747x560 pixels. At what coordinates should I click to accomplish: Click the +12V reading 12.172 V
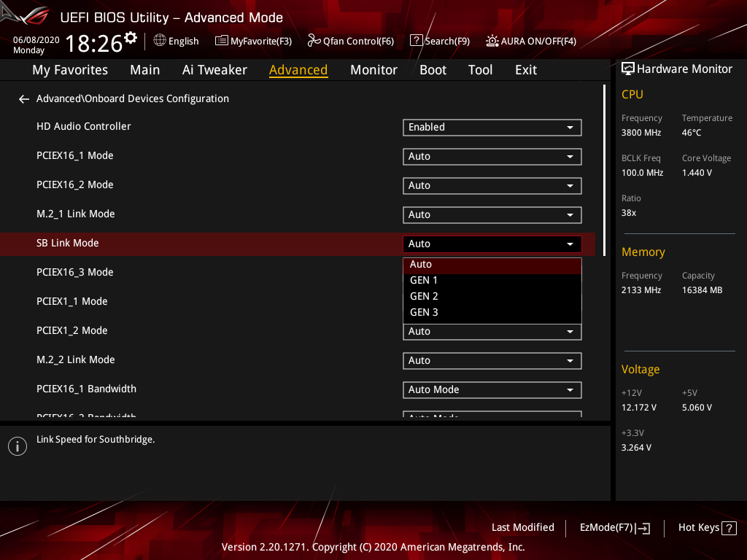[x=638, y=408]
